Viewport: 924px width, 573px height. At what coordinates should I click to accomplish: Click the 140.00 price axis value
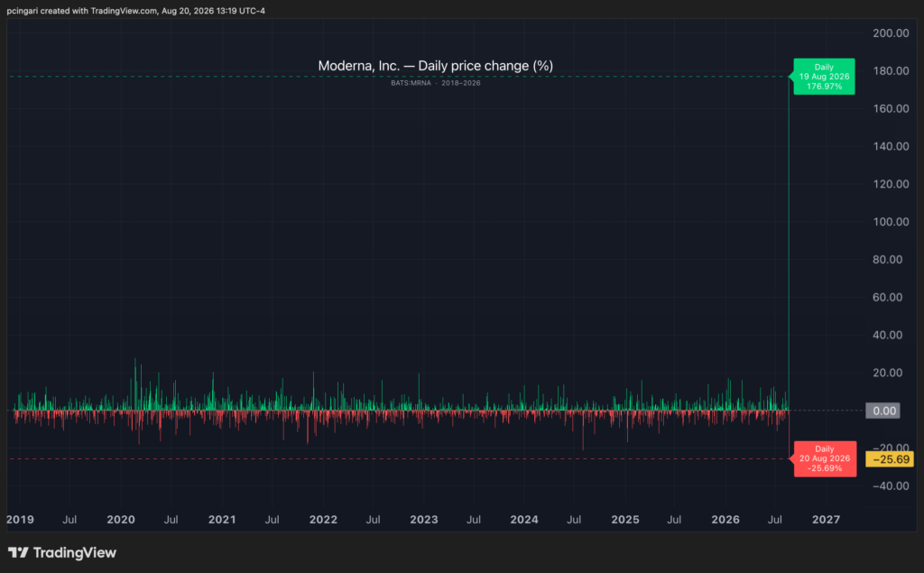(x=891, y=146)
